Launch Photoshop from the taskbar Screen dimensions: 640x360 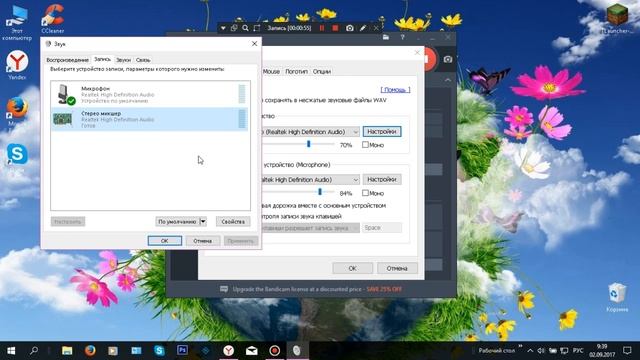(182, 350)
